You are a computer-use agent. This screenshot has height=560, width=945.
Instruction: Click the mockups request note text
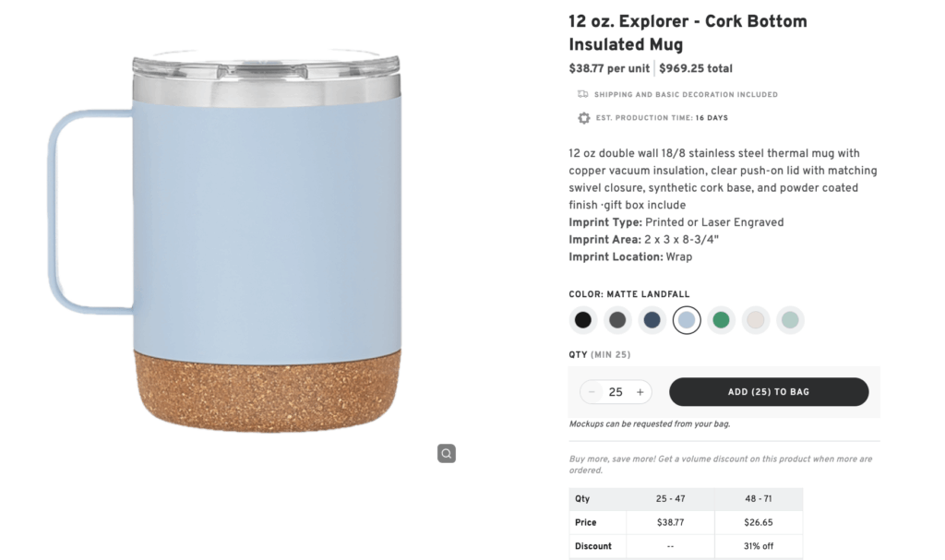(x=649, y=423)
